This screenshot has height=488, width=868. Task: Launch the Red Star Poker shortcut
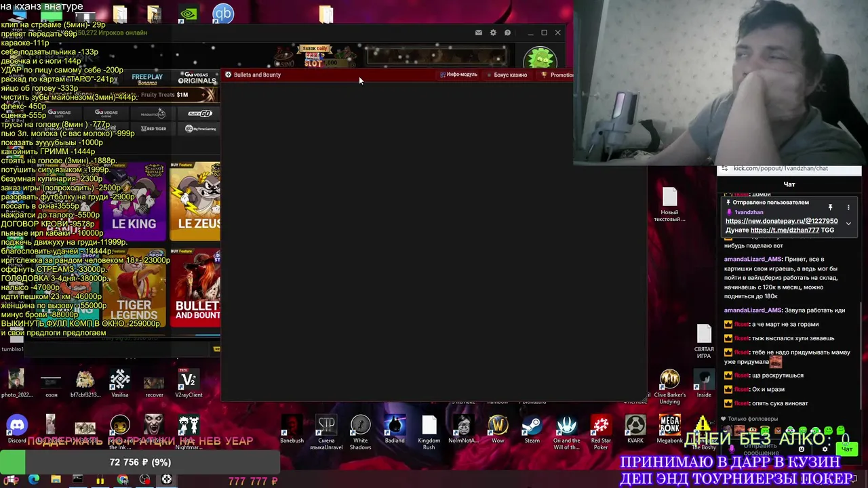point(601,432)
